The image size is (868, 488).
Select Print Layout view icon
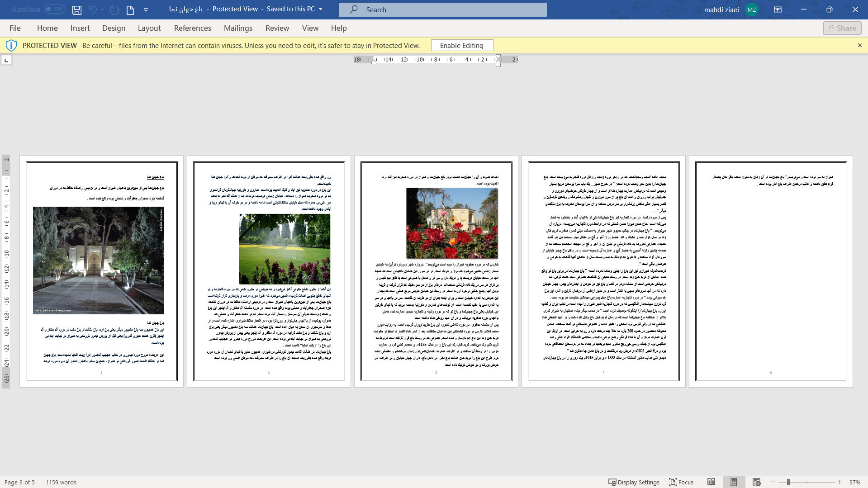(734, 482)
